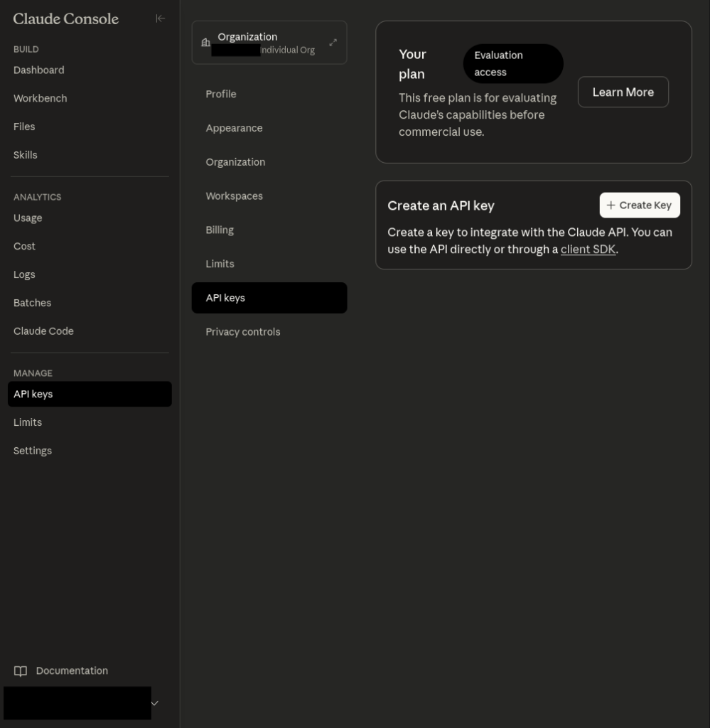Open the Files section
The width and height of the screenshot is (710, 728).
[x=24, y=127]
